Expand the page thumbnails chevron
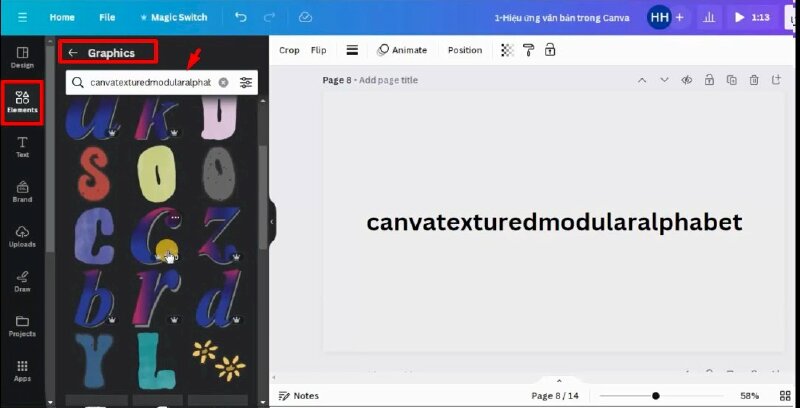This screenshot has width=800, height=408. point(559,381)
